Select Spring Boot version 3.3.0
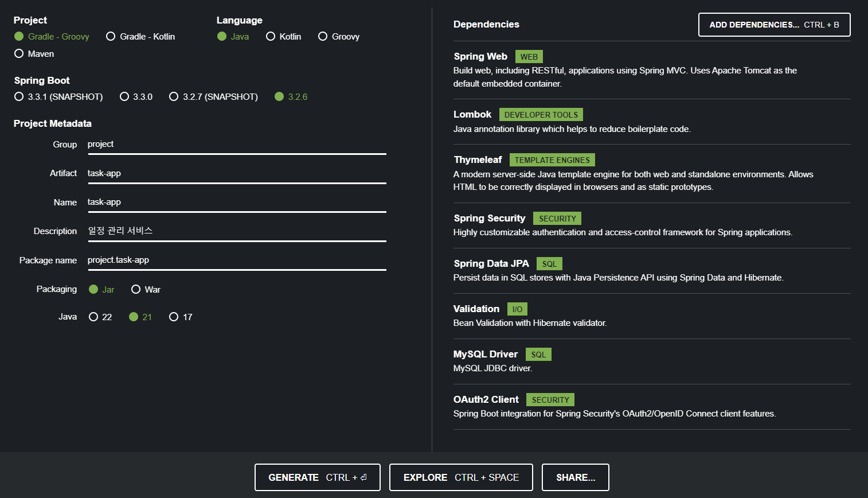The width and height of the screenshot is (868, 498). coord(136,96)
